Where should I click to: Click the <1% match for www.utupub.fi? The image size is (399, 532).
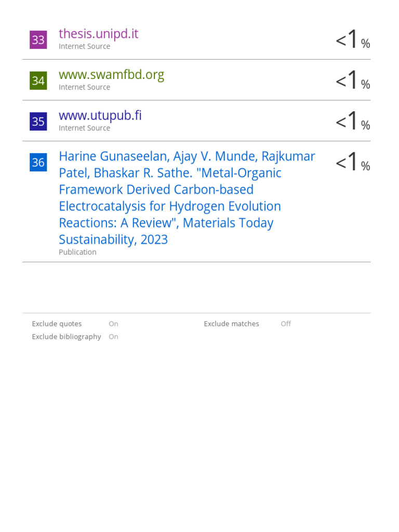[352, 122]
